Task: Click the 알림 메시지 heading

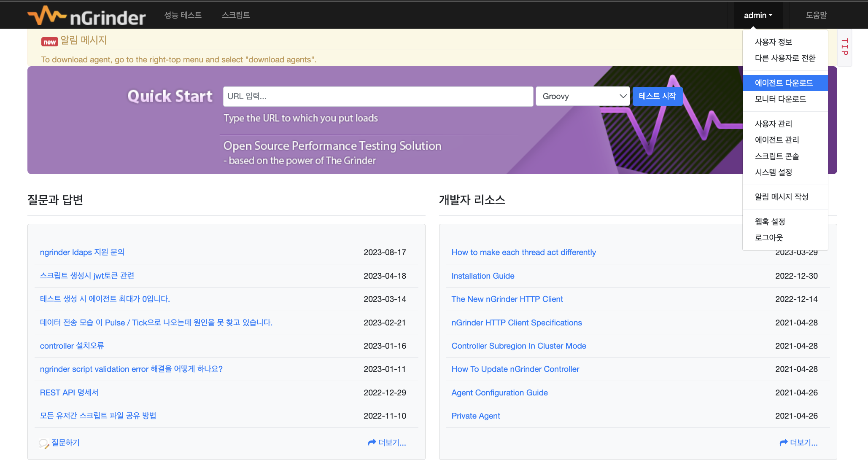Action: click(x=84, y=40)
